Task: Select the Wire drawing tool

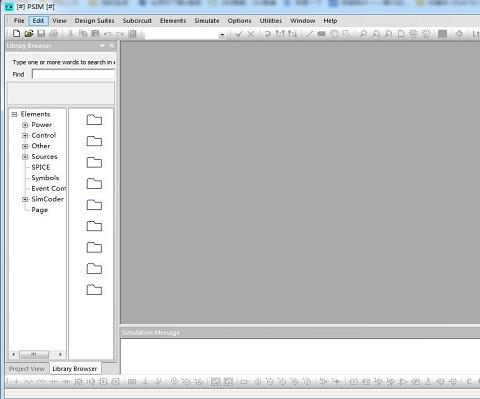Action: (x=309, y=33)
